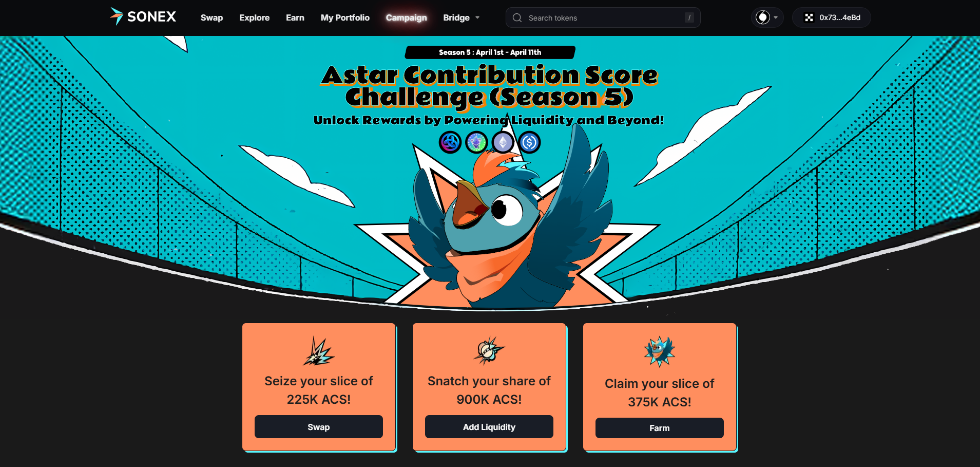Go to the Explore page
The height and width of the screenshot is (467, 980).
pyautogui.click(x=254, y=17)
